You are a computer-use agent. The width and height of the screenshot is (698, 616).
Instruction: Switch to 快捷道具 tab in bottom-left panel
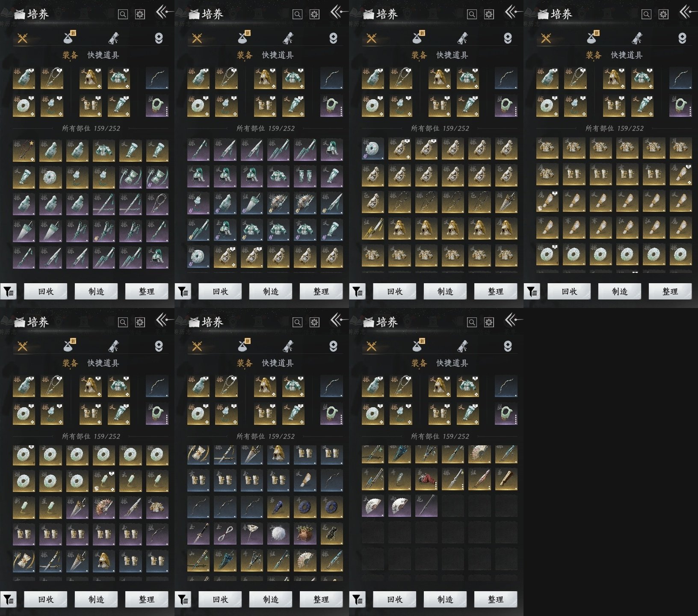coord(103,363)
